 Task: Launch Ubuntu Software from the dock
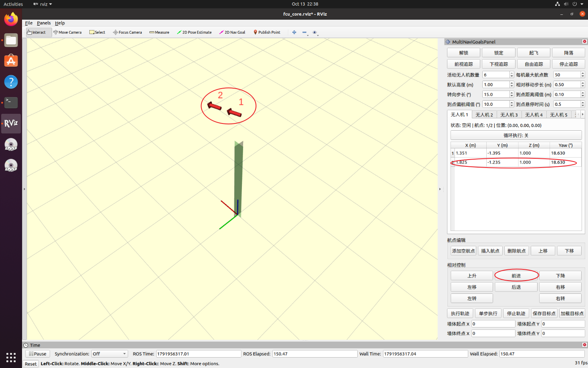(11, 61)
